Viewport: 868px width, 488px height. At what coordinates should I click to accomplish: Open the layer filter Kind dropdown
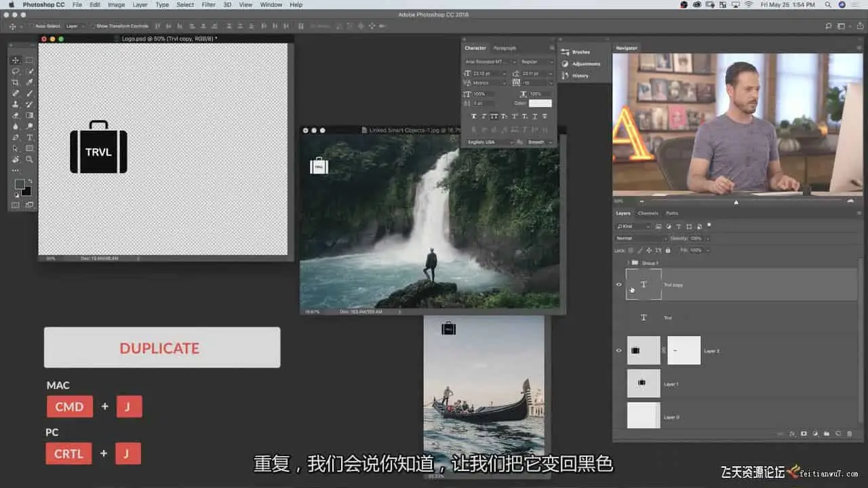tap(633, 226)
